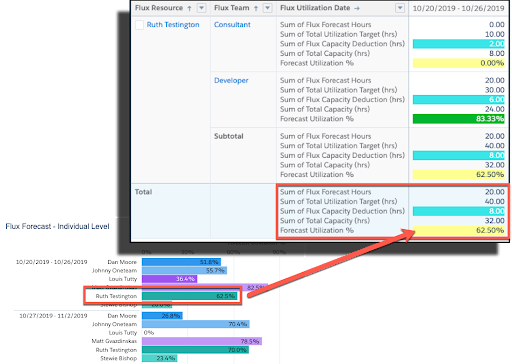The width and height of the screenshot is (512, 364).
Task: Click sort arrow beside Flux Team header
Action: coord(256,8)
